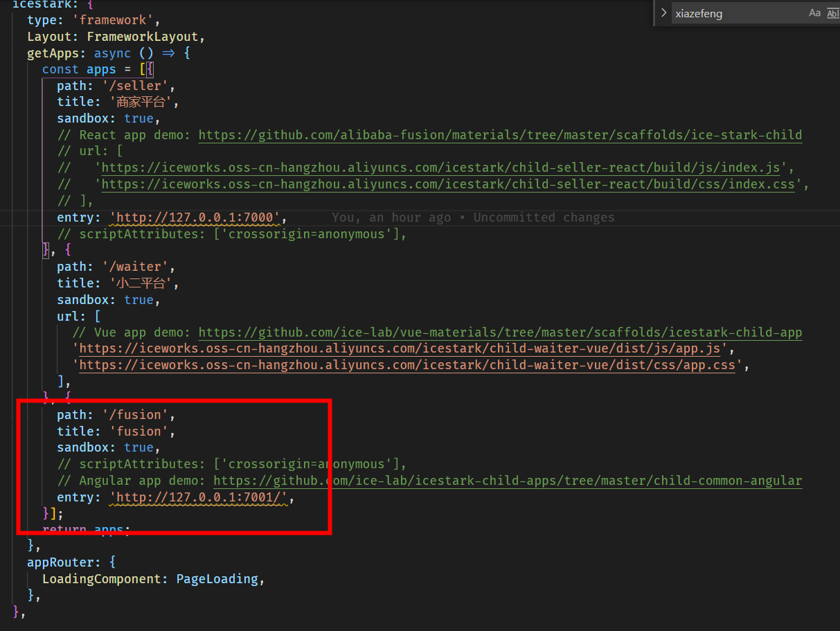Expand the Toggle Replace chevron in find widget
840x631 pixels.
[x=663, y=12]
